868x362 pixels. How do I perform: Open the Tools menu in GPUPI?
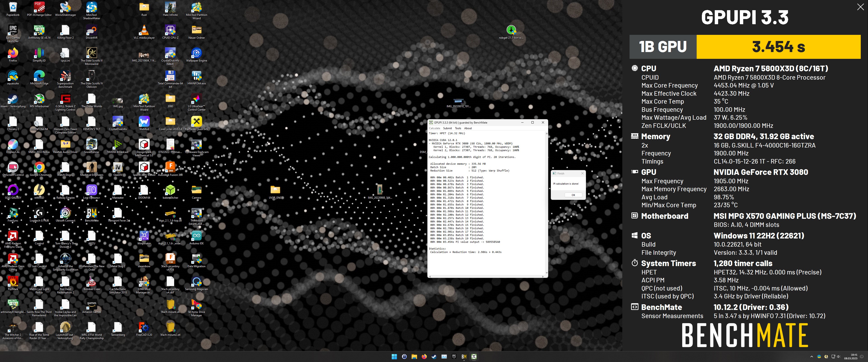(x=458, y=128)
